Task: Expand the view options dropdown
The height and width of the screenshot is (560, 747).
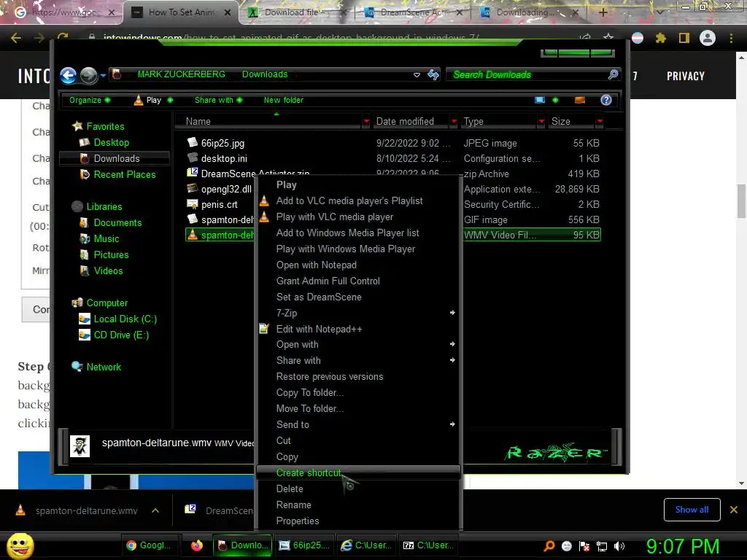Action: coord(555,100)
